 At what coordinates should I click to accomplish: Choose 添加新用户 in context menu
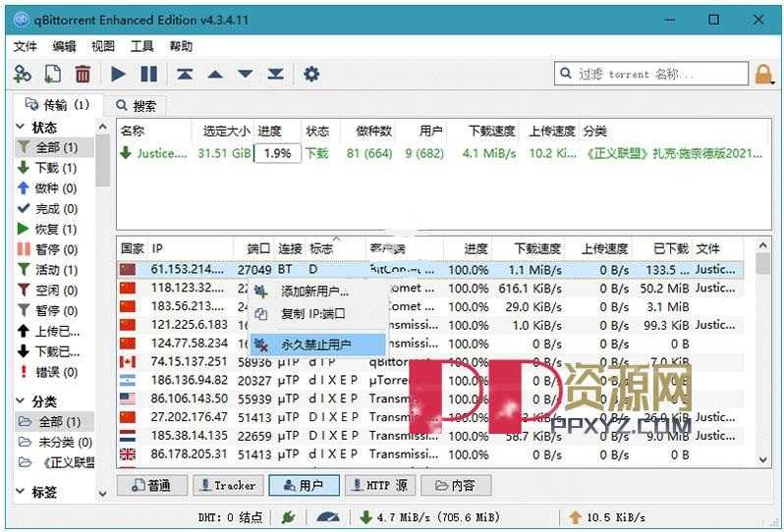(x=318, y=291)
